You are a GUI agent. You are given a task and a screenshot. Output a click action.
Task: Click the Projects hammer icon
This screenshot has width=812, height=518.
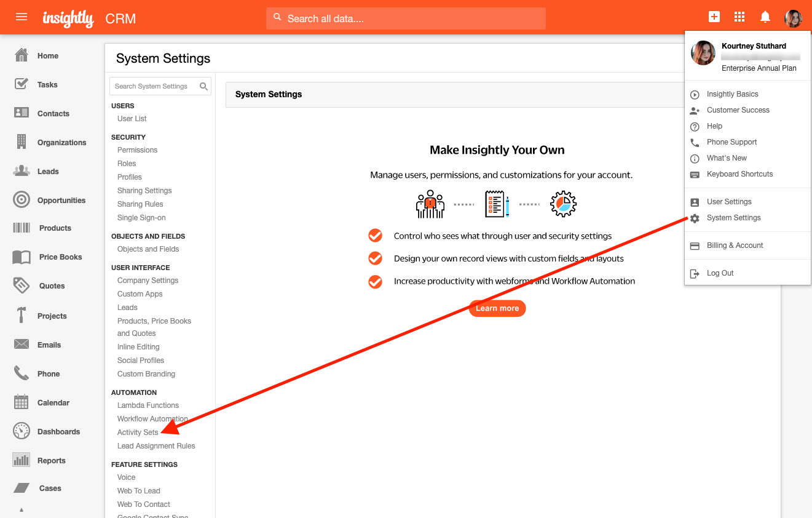click(x=22, y=316)
